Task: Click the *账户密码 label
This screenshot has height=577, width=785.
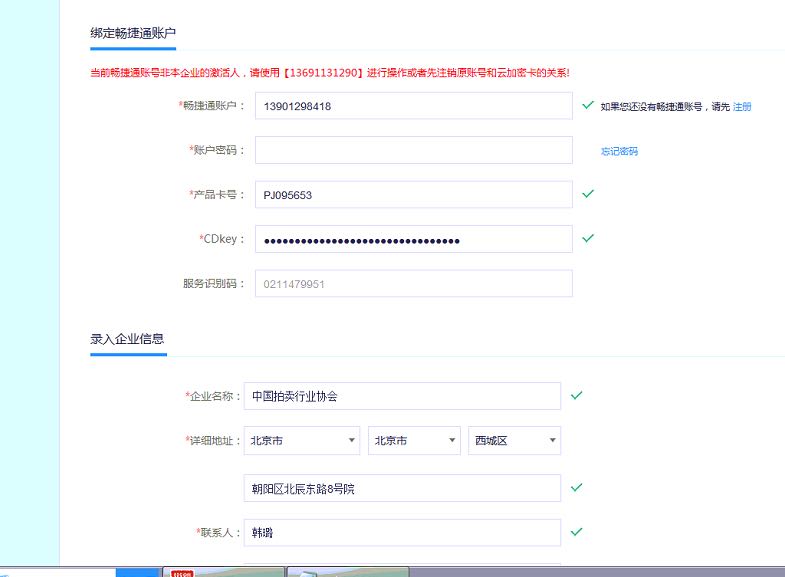Action: pos(217,150)
